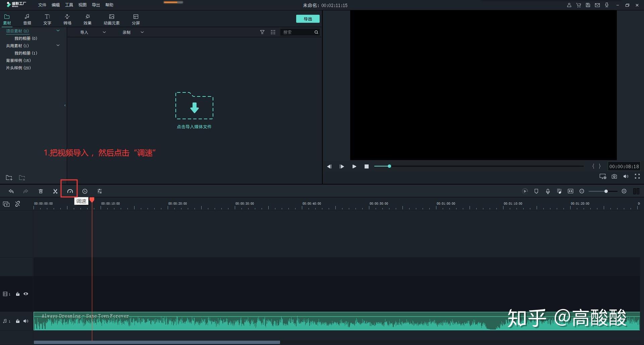Click the timeline zoom slider handle
This screenshot has width=644, height=345.
point(606,191)
